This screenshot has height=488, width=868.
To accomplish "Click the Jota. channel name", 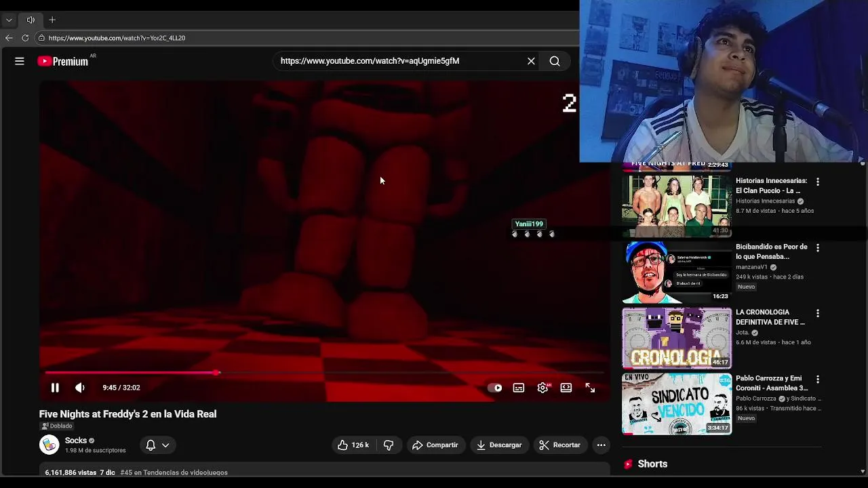I will coord(743,333).
